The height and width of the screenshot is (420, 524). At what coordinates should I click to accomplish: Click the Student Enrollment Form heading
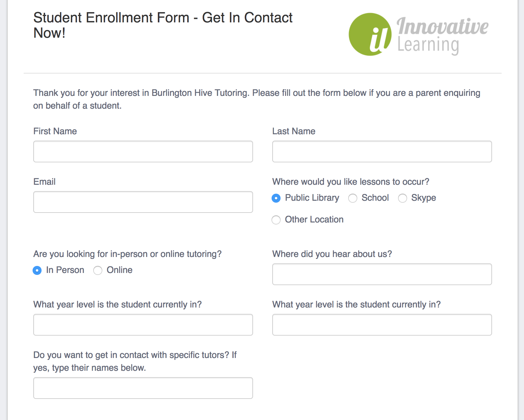coord(163,25)
